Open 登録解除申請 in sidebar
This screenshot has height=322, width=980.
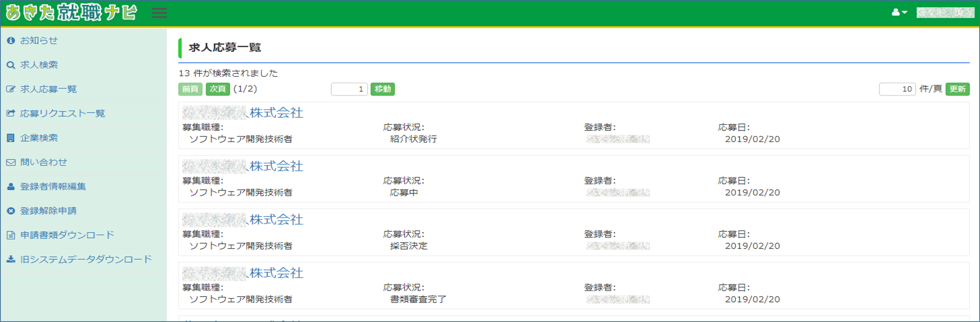[48, 211]
